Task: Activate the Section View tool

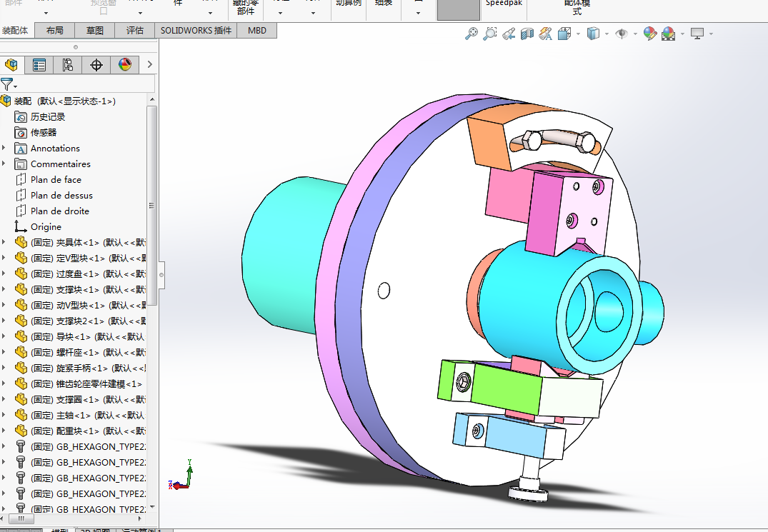Action: click(527, 34)
